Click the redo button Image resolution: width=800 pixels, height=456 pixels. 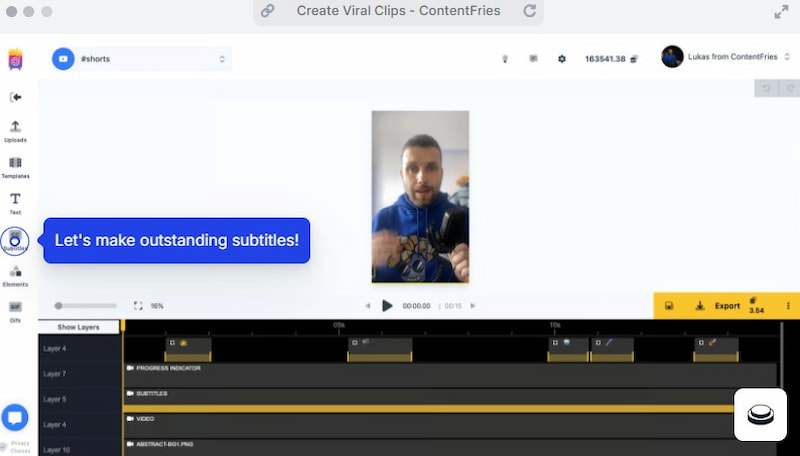(790, 88)
